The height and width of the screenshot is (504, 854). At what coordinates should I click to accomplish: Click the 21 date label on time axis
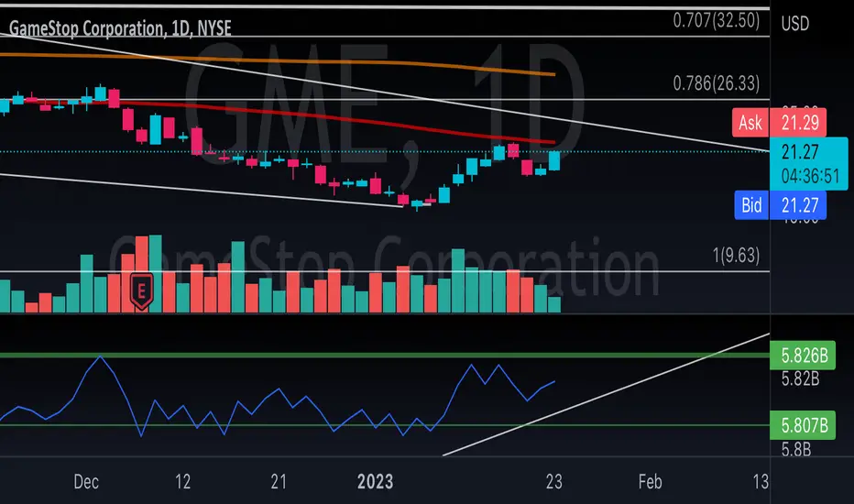coord(279,482)
